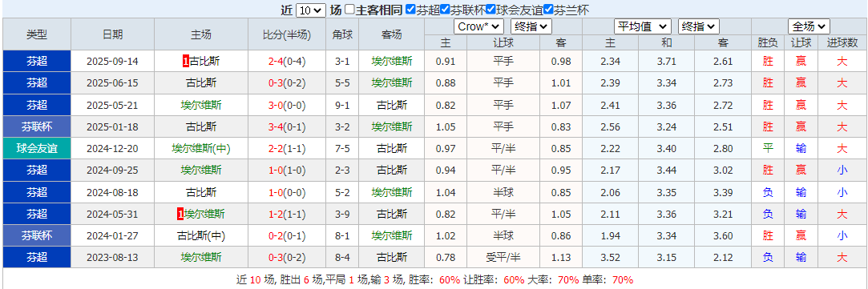Click the 0-3(0-2) score on 2023-08-13
Viewport: 868px width, 289px height.
(287, 258)
